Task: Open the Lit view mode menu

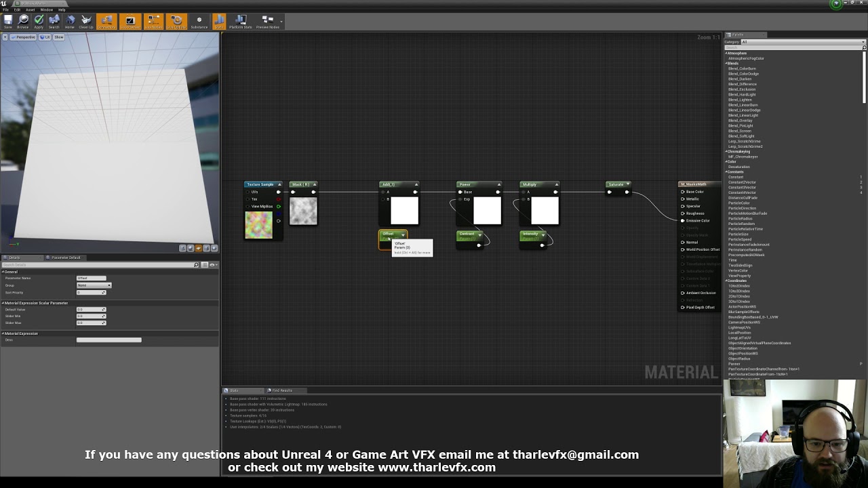Action: 45,37
